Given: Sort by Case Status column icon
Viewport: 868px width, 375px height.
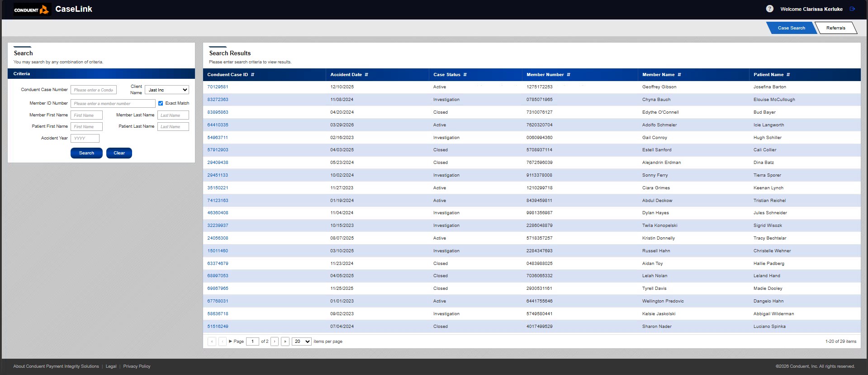Looking at the screenshot, I should (x=465, y=75).
